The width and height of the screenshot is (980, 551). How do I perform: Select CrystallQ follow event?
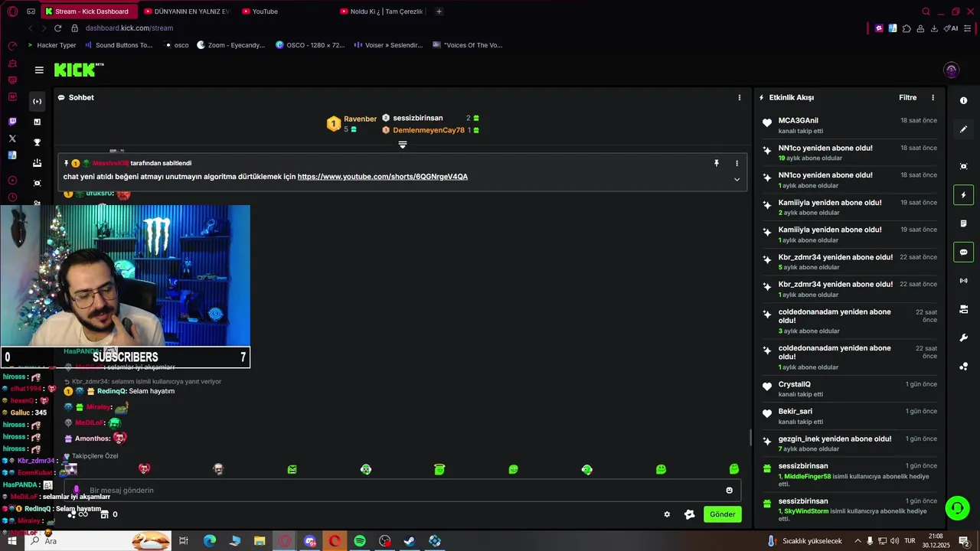pos(850,389)
